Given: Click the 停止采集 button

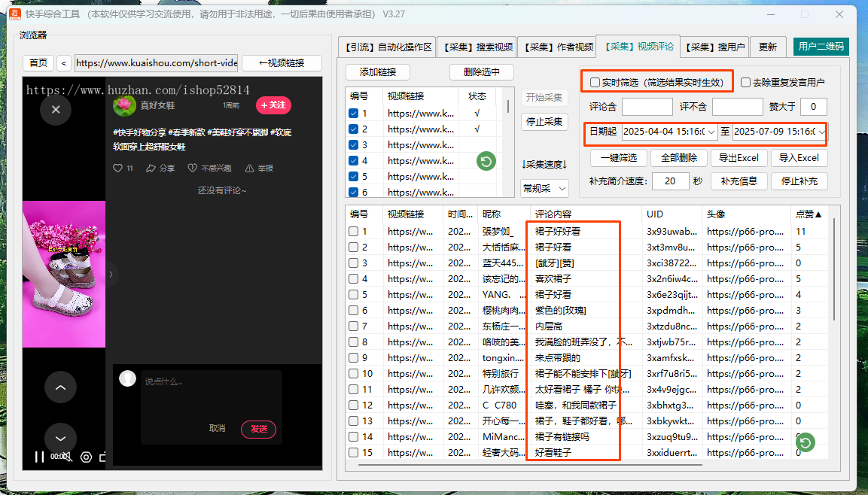Looking at the screenshot, I should tap(544, 122).
